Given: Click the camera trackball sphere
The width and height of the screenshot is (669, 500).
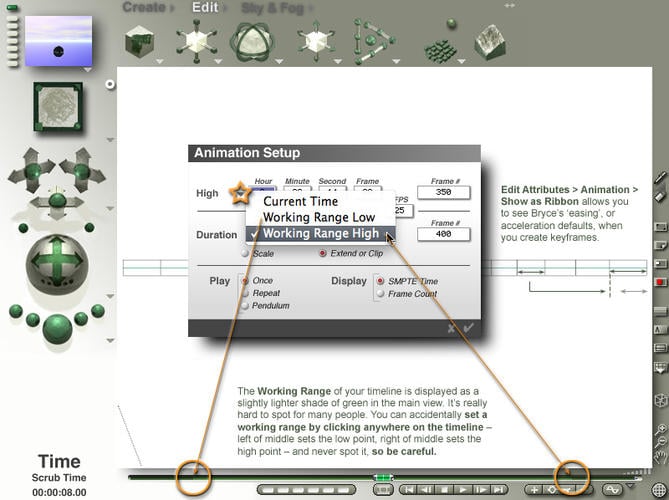Looking at the screenshot, I should pos(57,265).
